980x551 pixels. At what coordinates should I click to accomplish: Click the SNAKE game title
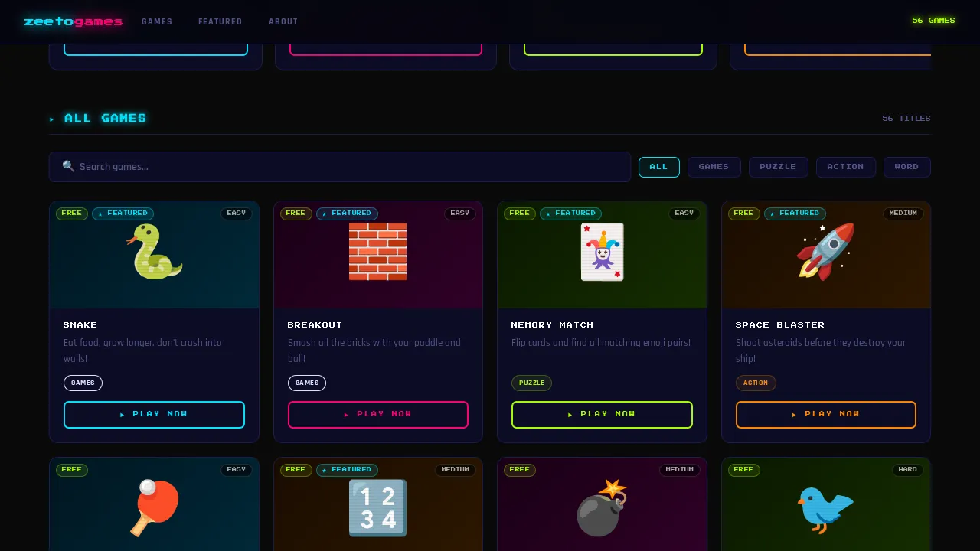point(80,325)
